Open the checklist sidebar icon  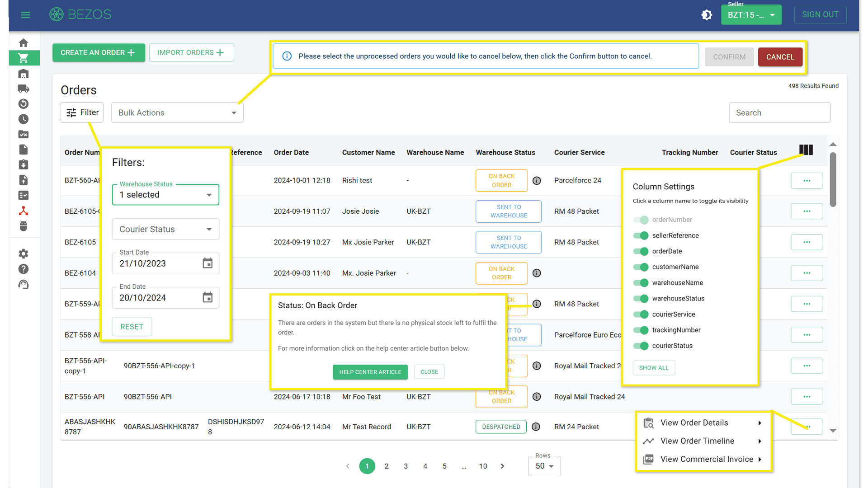24,195
